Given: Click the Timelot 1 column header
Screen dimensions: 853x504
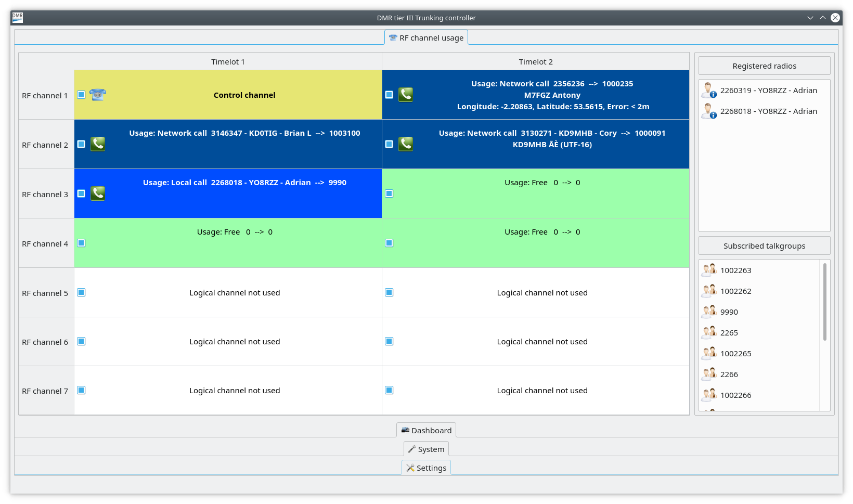Looking at the screenshot, I should (228, 62).
